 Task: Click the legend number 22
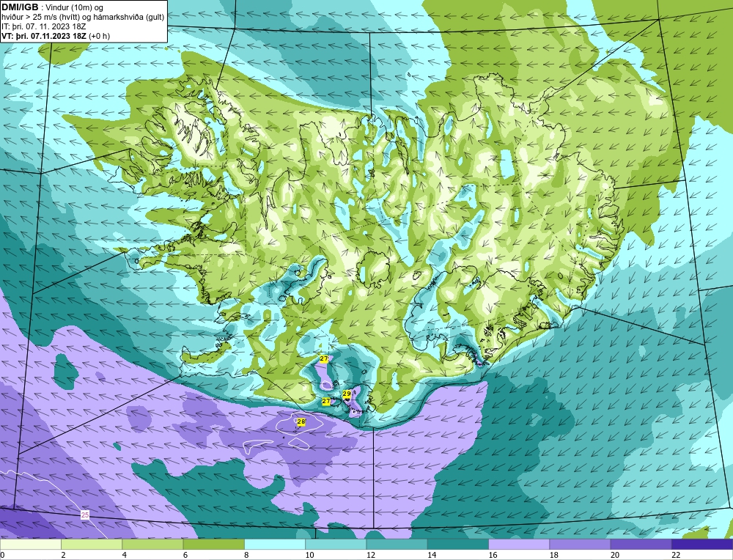(x=675, y=555)
